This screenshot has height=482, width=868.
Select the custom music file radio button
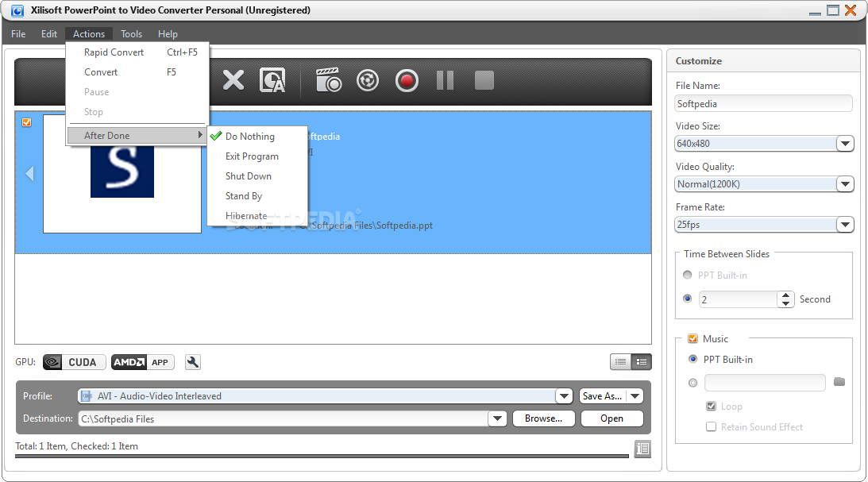[x=692, y=383]
